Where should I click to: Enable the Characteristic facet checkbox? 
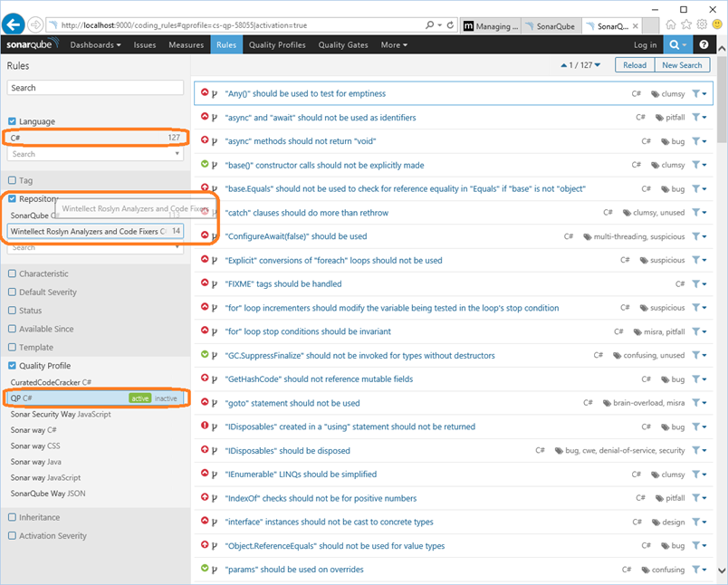coord(12,273)
